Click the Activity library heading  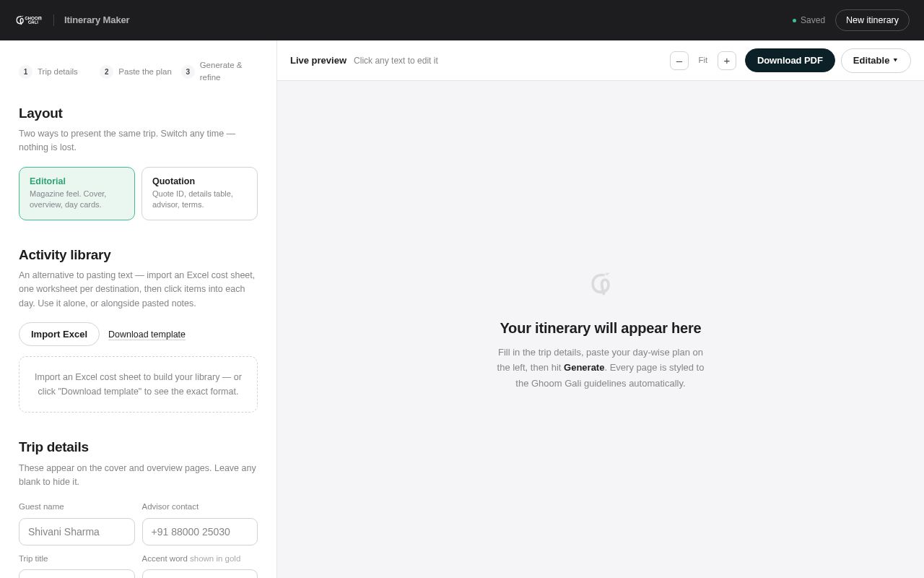click(x=65, y=255)
